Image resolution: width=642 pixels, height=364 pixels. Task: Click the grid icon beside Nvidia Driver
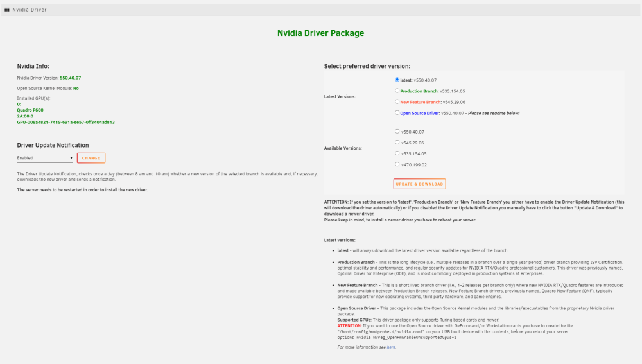(7, 10)
